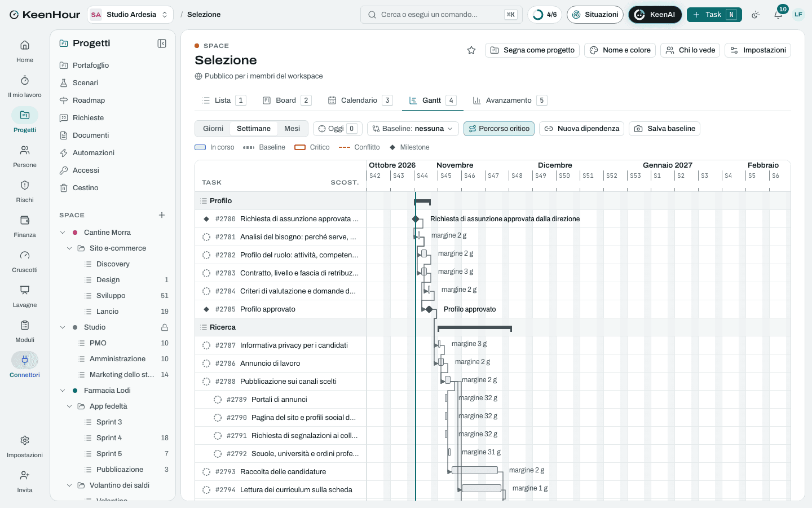Open Il mio lavoro section
812x508 pixels.
(25, 86)
